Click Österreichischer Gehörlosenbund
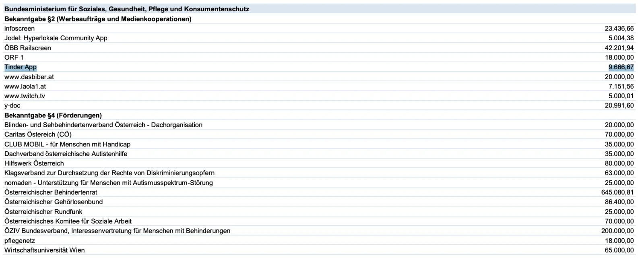644x262 pixels. coord(54,202)
